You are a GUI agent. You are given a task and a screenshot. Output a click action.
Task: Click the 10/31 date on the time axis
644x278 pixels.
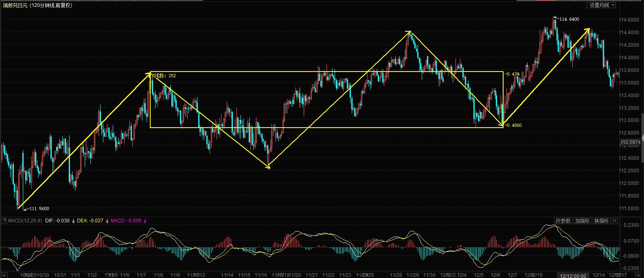click(60, 275)
